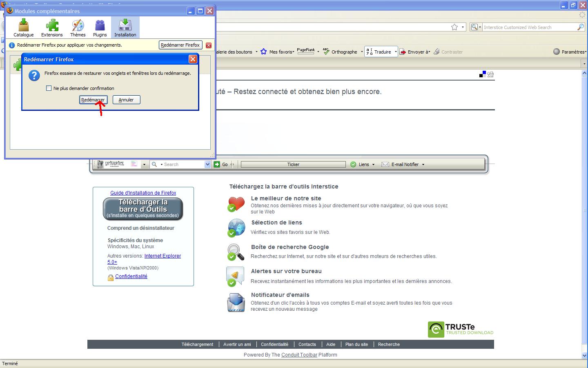Open the Thèmes palette icon
The image size is (588, 368).
(x=78, y=26)
